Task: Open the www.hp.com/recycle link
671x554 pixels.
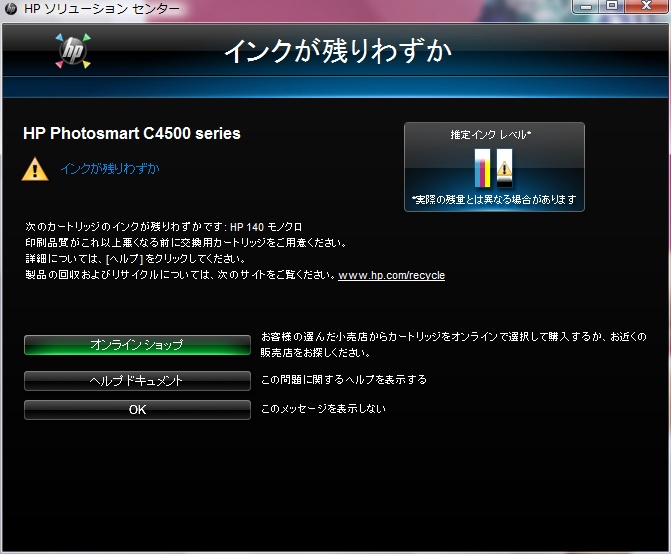Action: tap(392, 275)
